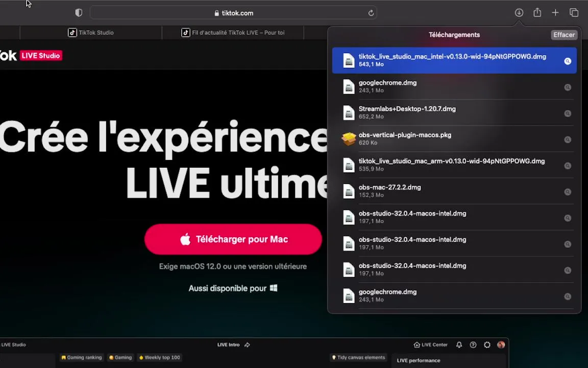Select the Gaming ranking tag
This screenshot has height=368, width=588.
pos(81,357)
